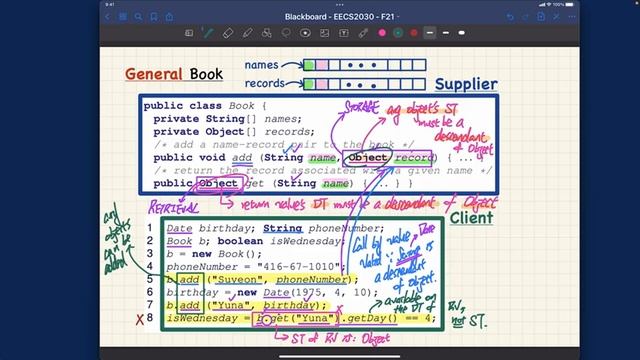
Task: Toggle read-only pencil mode icon
Action: point(556,17)
